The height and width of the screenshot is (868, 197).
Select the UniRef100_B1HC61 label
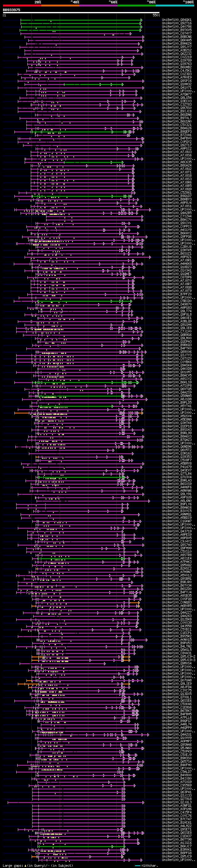[177, 822]
